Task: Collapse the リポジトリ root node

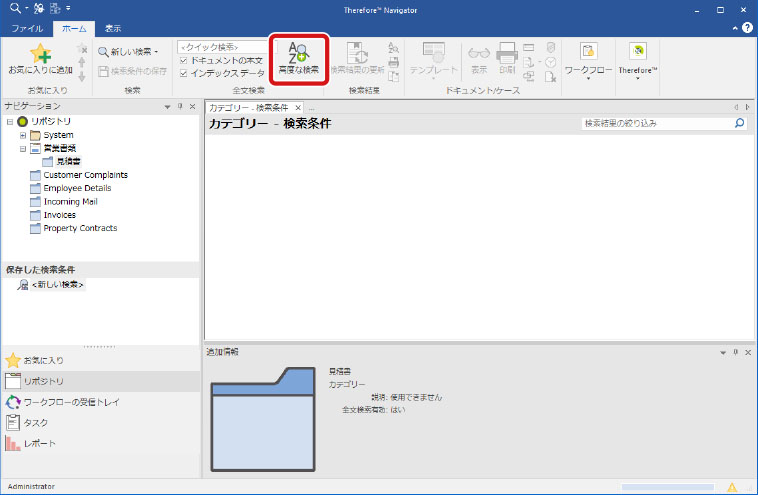Action: tap(9, 121)
